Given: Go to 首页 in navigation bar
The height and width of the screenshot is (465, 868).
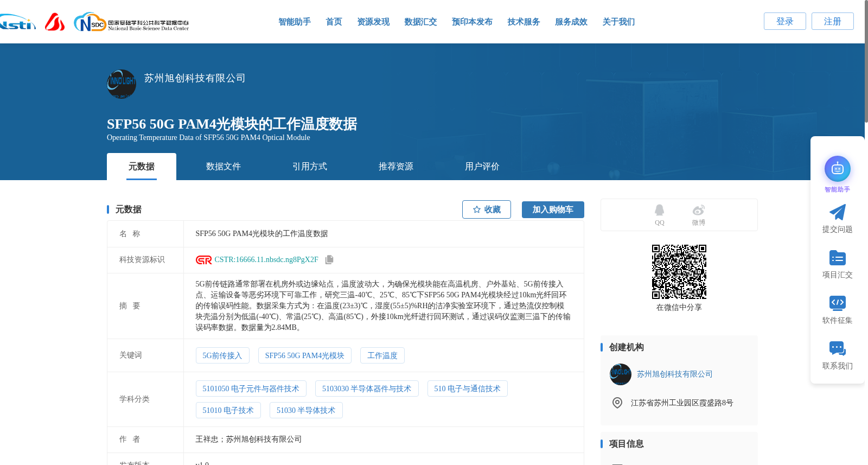Looking at the screenshot, I should [334, 22].
